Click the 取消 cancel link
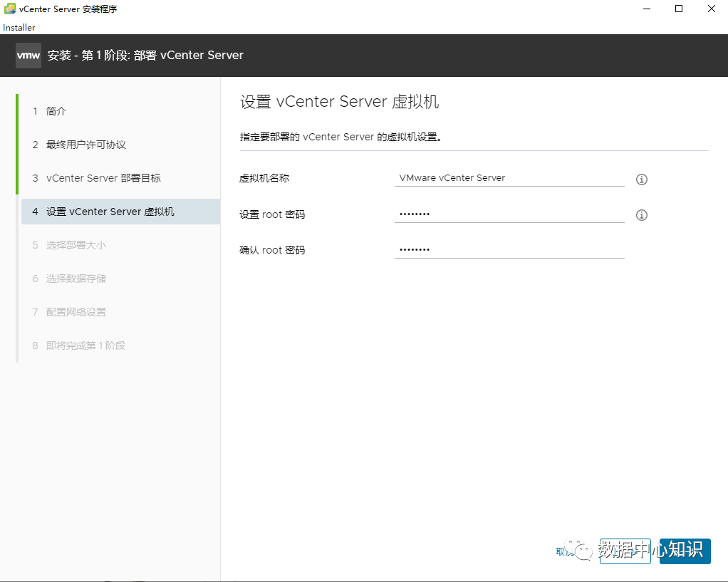728x582 pixels. click(x=564, y=551)
